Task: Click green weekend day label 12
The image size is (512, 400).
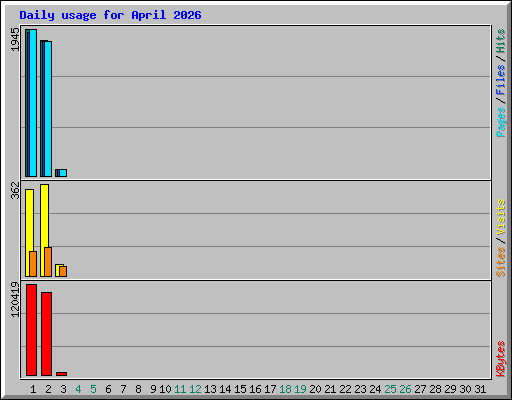Action: (195, 389)
